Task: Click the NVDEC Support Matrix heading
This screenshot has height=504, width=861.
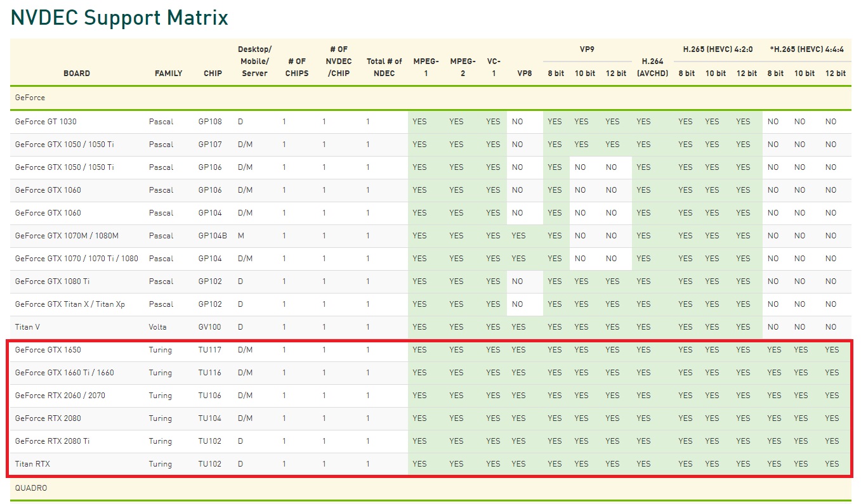Action: pyautogui.click(x=119, y=17)
